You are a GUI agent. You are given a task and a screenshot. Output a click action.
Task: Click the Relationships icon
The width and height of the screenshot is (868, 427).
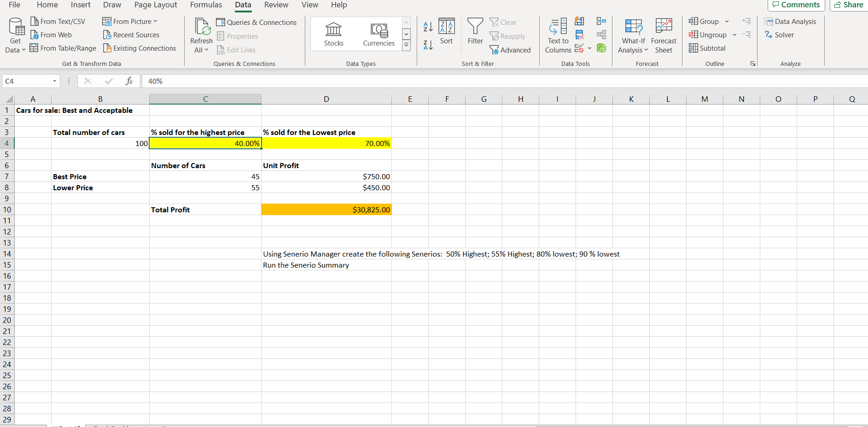pyautogui.click(x=601, y=35)
